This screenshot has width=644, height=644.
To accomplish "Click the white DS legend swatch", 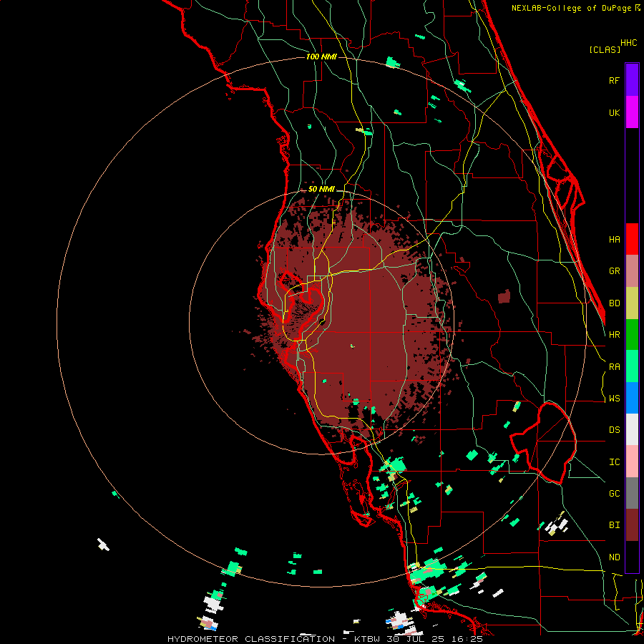I will pyautogui.click(x=632, y=429).
